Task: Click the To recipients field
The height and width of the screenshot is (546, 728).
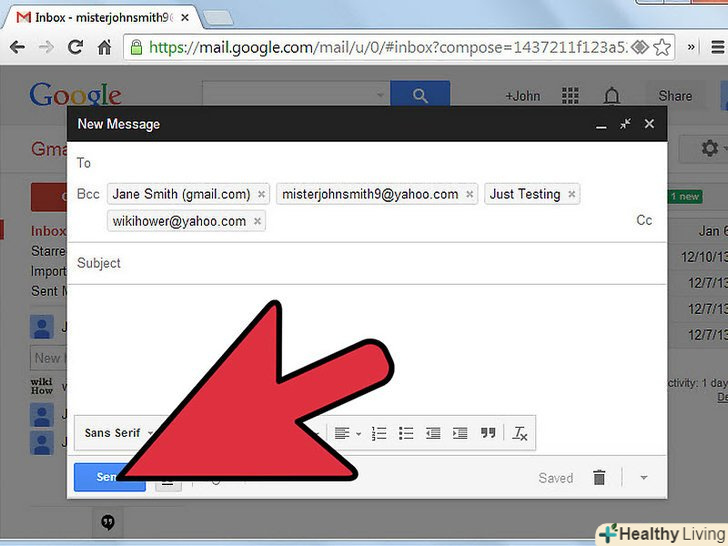Action: (x=367, y=163)
